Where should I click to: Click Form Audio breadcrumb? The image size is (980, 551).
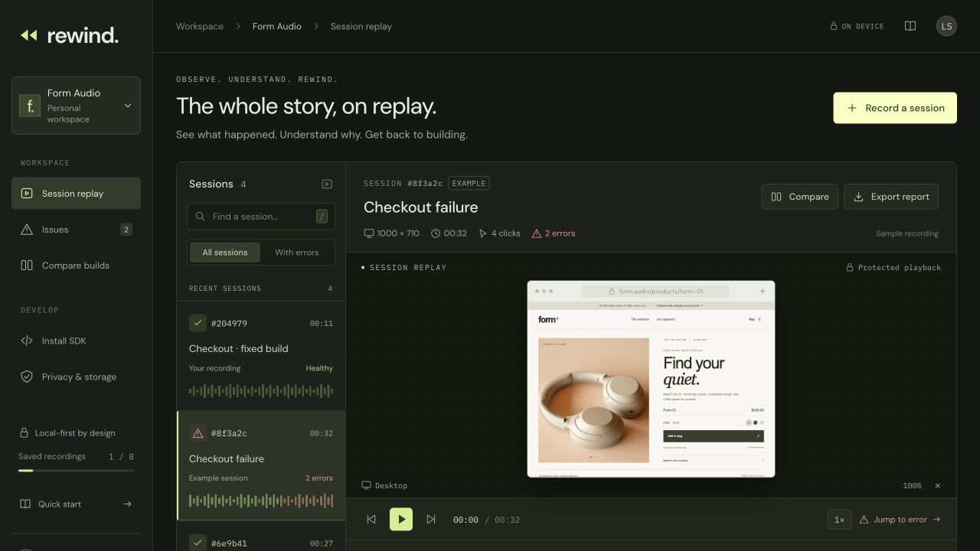point(277,26)
